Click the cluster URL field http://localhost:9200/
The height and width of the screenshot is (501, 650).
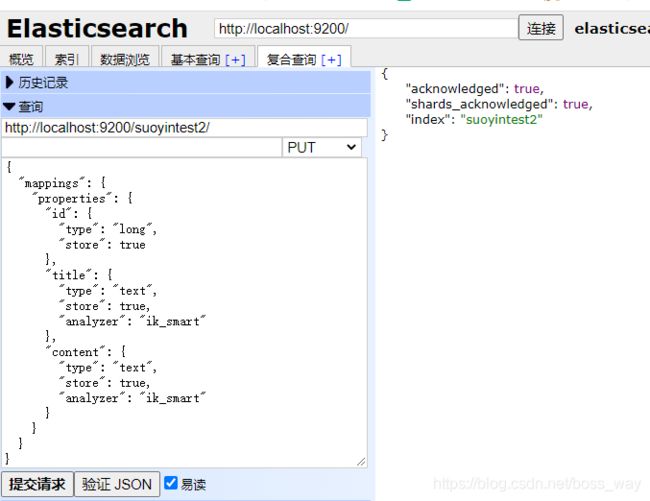coord(366,29)
